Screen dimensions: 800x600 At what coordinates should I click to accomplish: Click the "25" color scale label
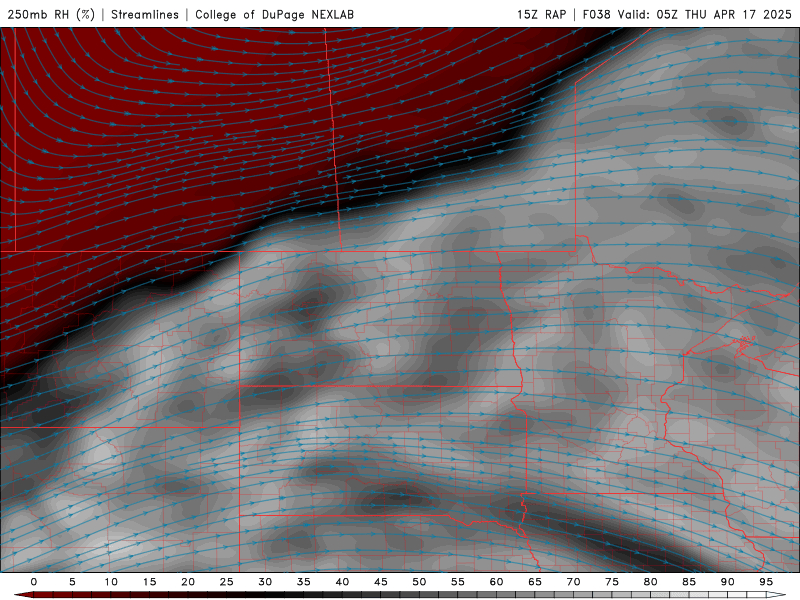(x=227, y=582)
